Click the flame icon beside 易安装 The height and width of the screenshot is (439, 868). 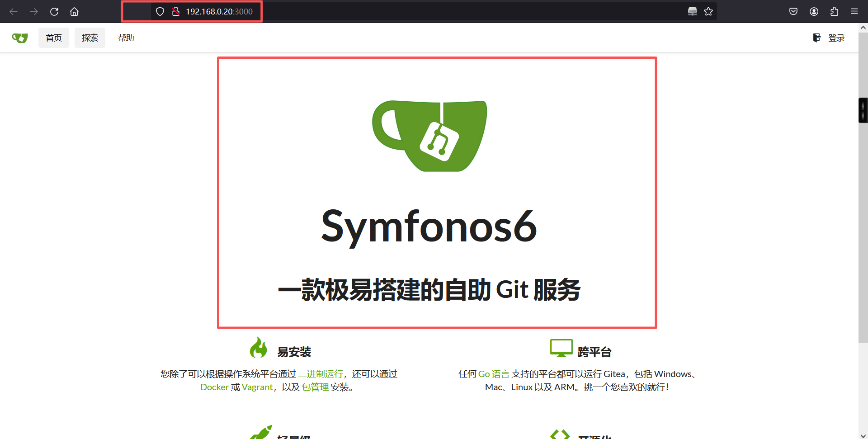pos(259,348)
